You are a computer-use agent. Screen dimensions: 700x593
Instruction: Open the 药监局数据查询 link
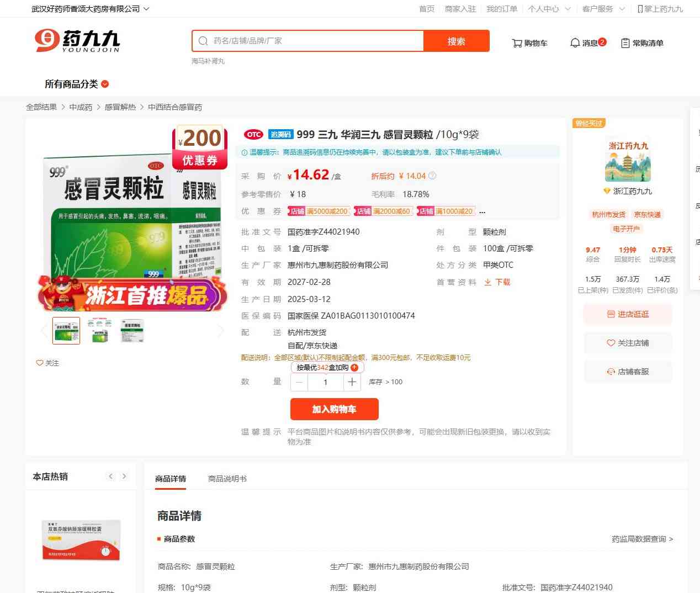pos(642,539)
